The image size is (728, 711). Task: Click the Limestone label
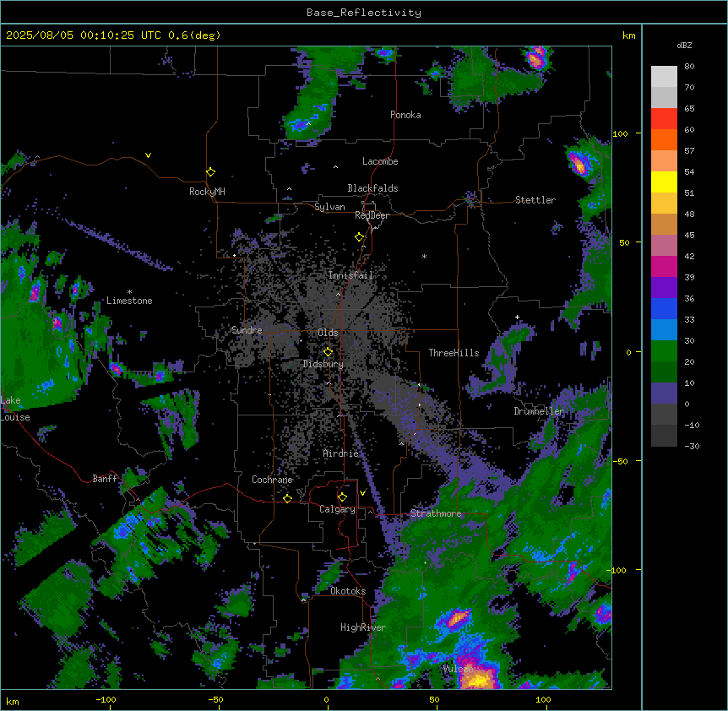129,301
